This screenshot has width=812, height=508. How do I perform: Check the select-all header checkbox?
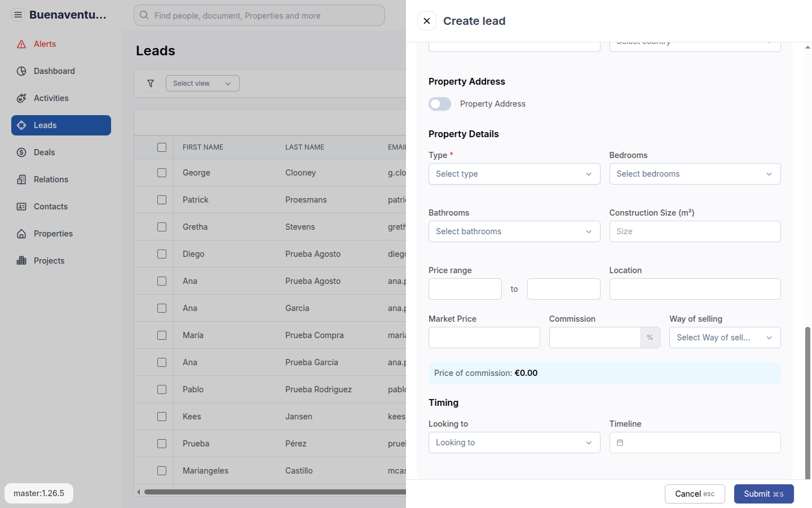162,147
